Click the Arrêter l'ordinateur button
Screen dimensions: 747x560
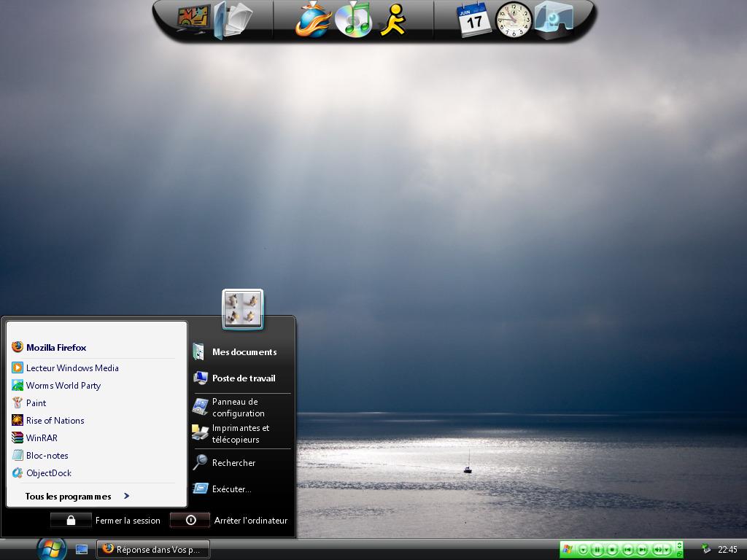coord(190,521)
